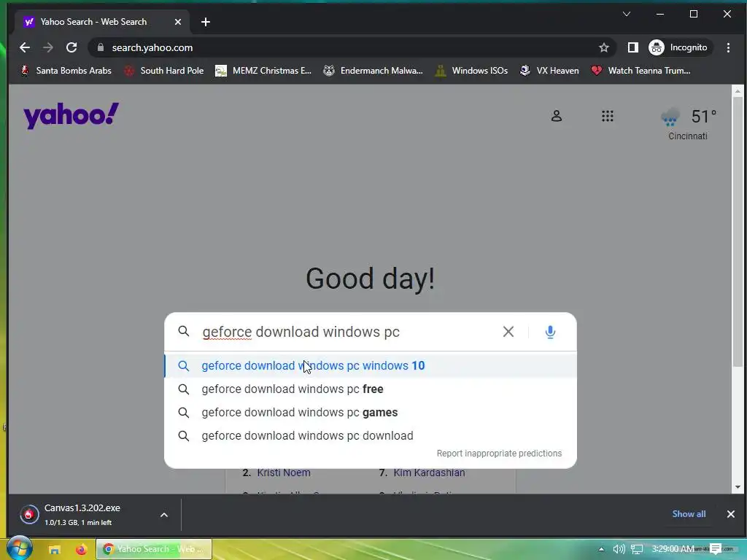
Task: Click the Yahoo logo
Action: [71, 116]
